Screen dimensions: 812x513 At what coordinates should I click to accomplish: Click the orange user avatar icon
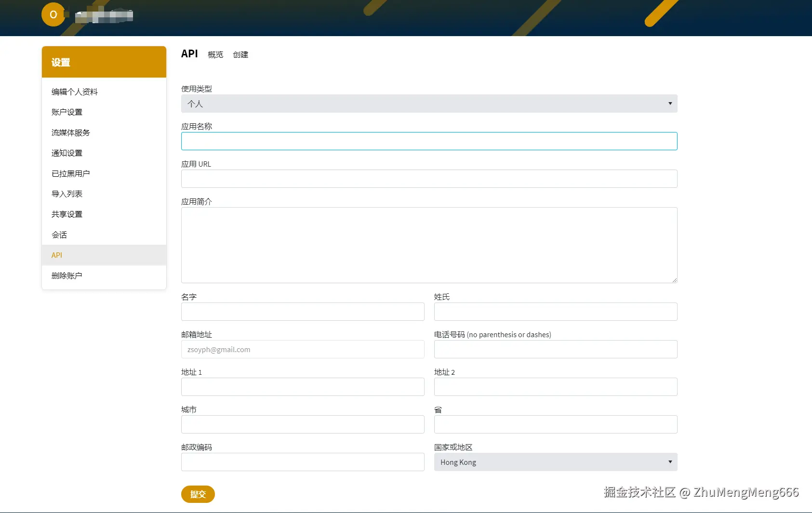(x=53, y=14)
